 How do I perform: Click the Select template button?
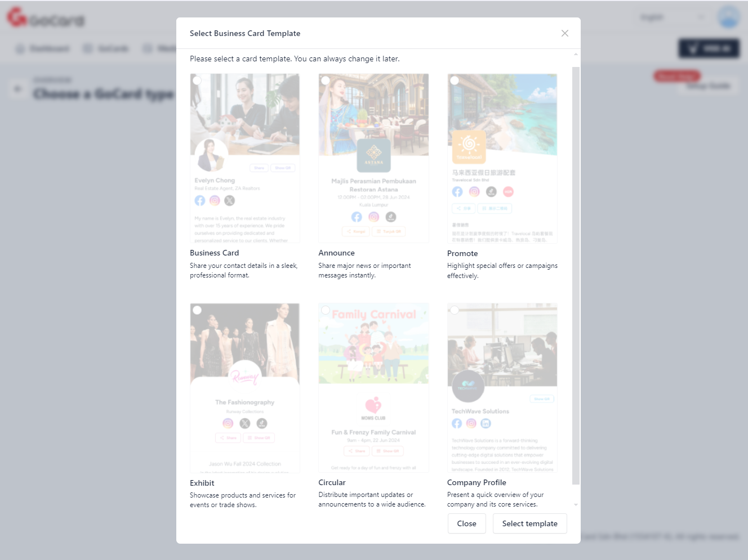529,523
